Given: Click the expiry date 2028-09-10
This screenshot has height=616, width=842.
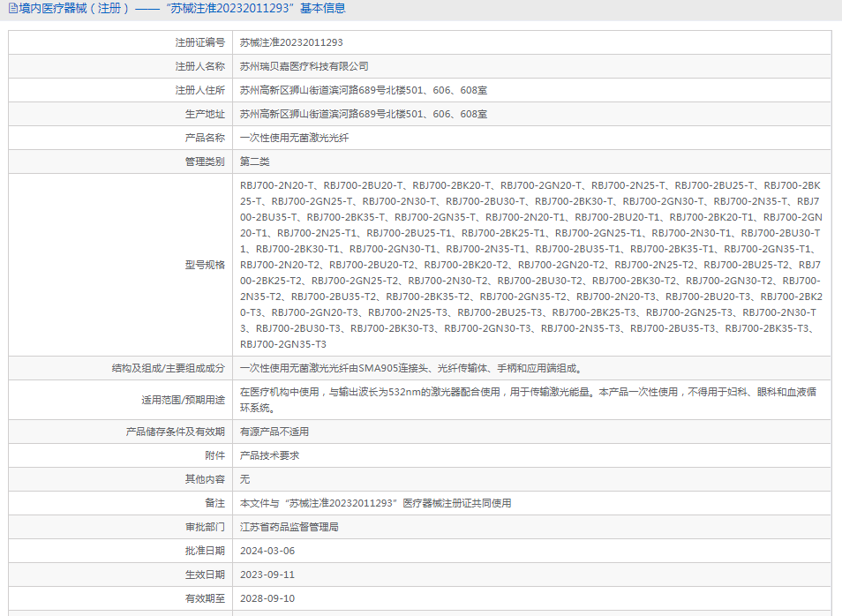Looking at the screenshot, I should click(267, 598).
